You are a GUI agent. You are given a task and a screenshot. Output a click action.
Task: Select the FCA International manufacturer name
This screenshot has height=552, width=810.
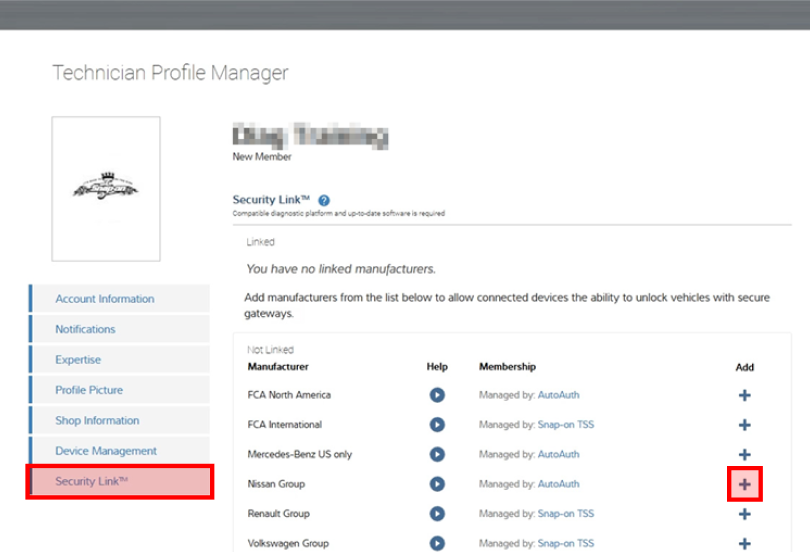285,424
